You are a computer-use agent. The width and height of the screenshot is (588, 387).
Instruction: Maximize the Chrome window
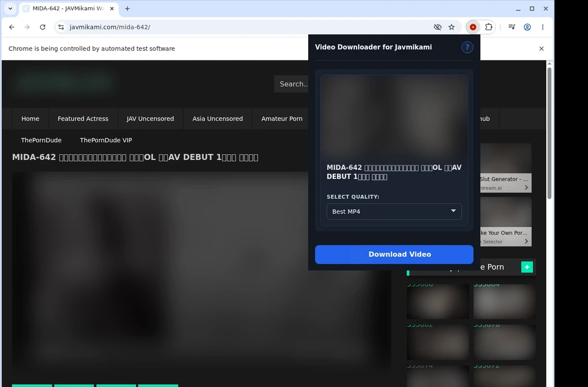[x=532, y=9]
